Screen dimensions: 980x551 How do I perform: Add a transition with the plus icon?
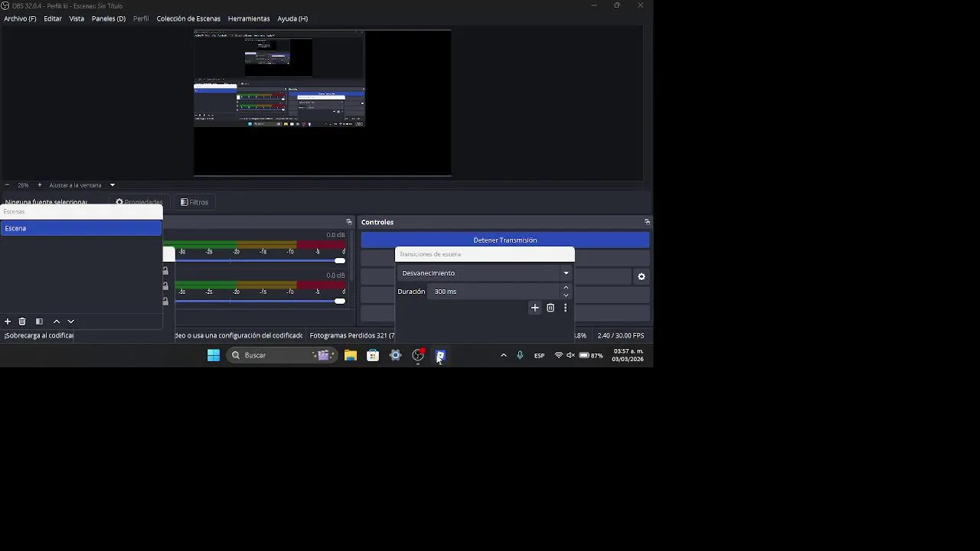535,308
